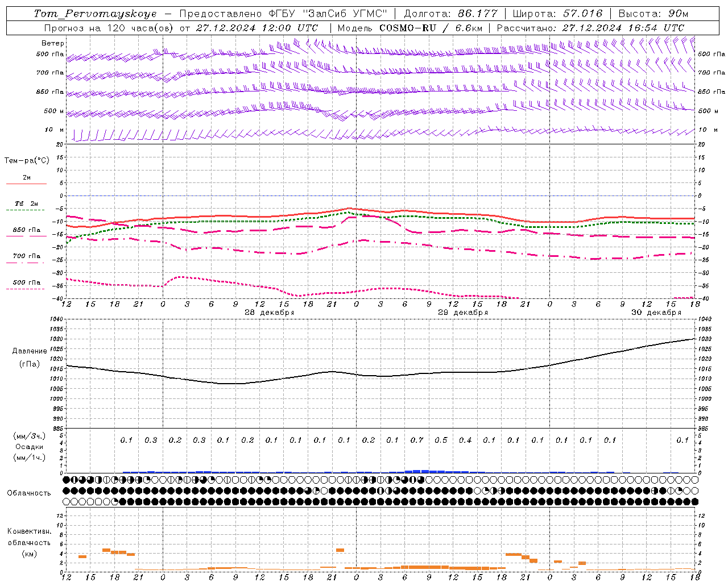
Task: Click the (км) units label
Action: (x=29, y=554)
